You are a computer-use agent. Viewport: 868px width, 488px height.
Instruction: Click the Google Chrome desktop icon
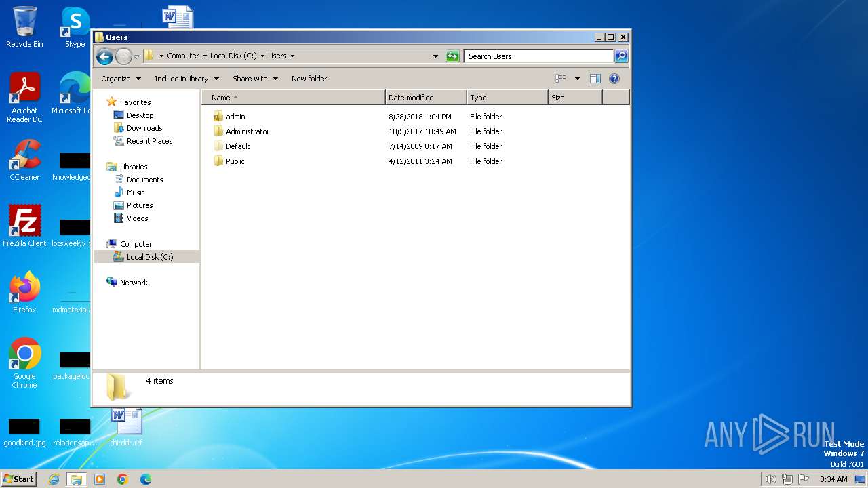[x=24, y=363]
